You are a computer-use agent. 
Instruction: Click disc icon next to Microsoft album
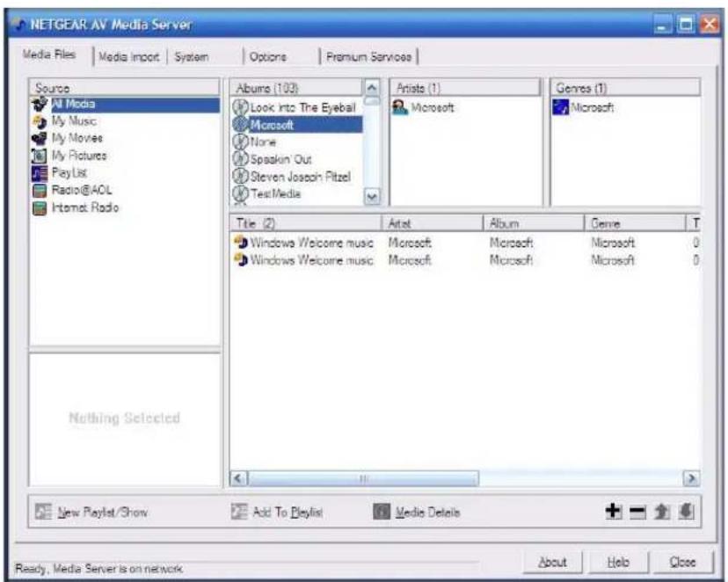click(x=240, y=124)
